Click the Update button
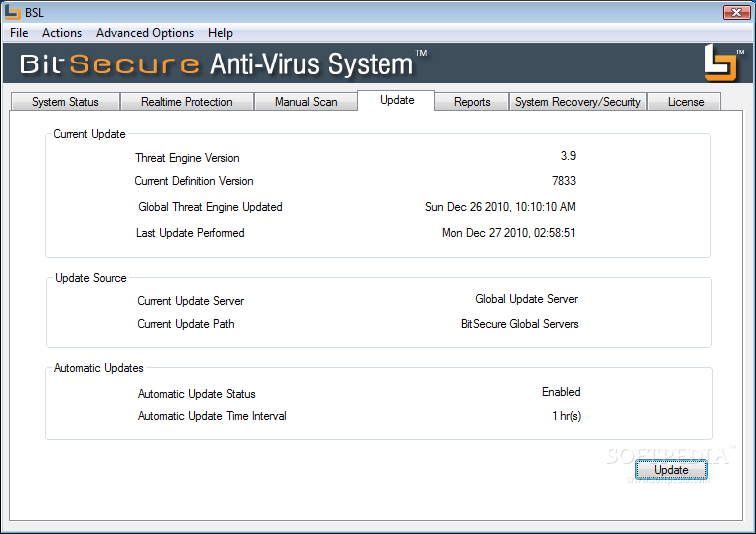The image size is (756, 534). point(671,469)
